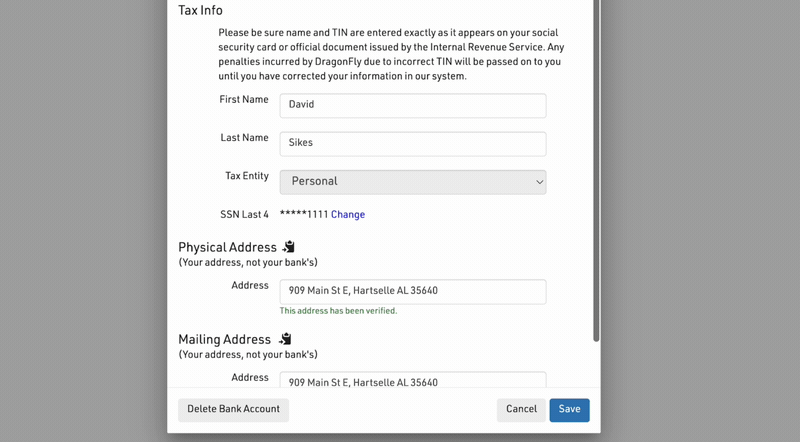
Task: Click the Tax Info section heading
Action: [200, 11]
